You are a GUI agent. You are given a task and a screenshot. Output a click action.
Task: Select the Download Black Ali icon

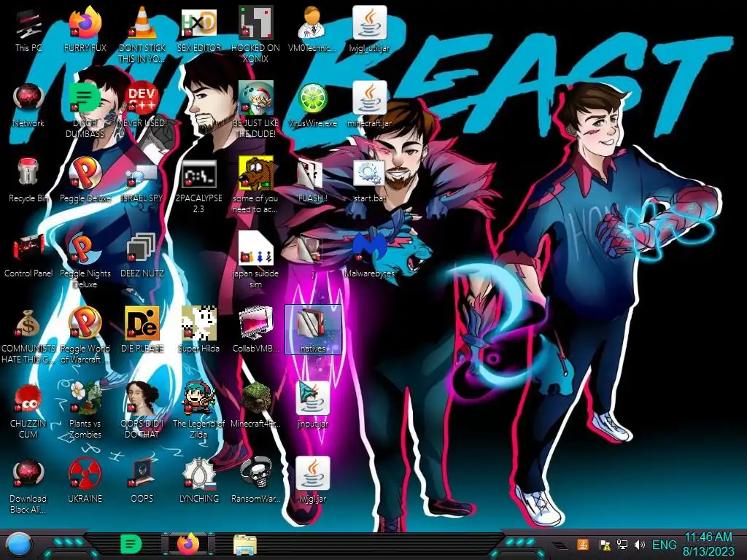[28, 486]
